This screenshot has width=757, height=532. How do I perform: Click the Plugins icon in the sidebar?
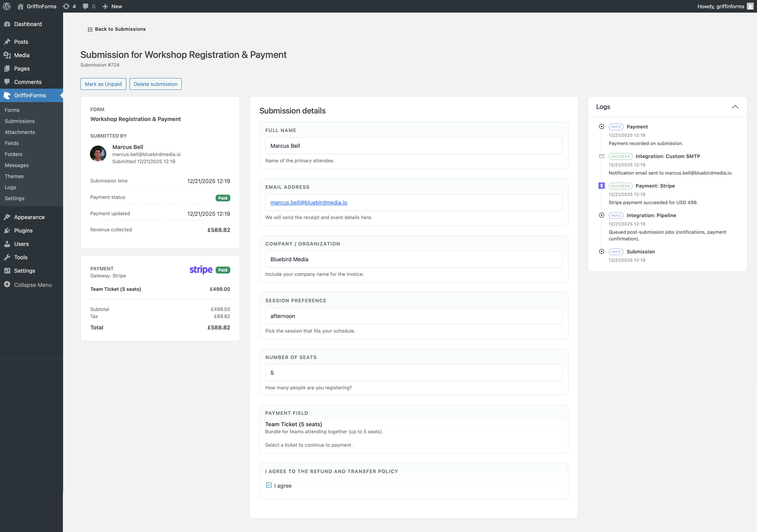click(x=7, y=230)
